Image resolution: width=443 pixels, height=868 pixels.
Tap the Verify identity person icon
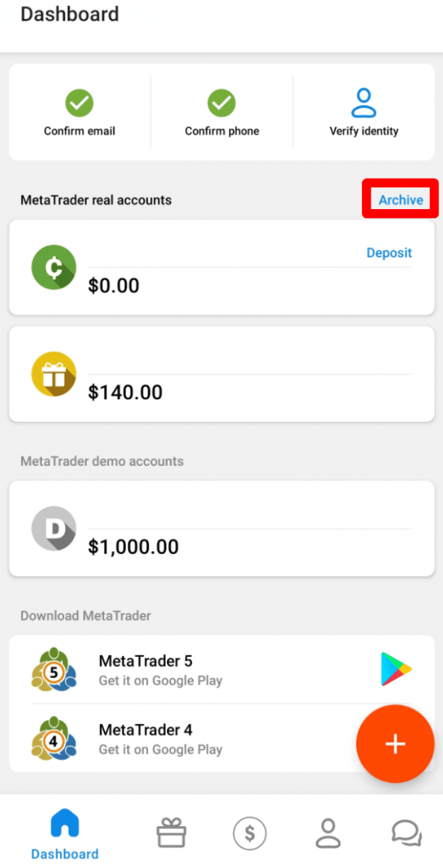[364, 103]
